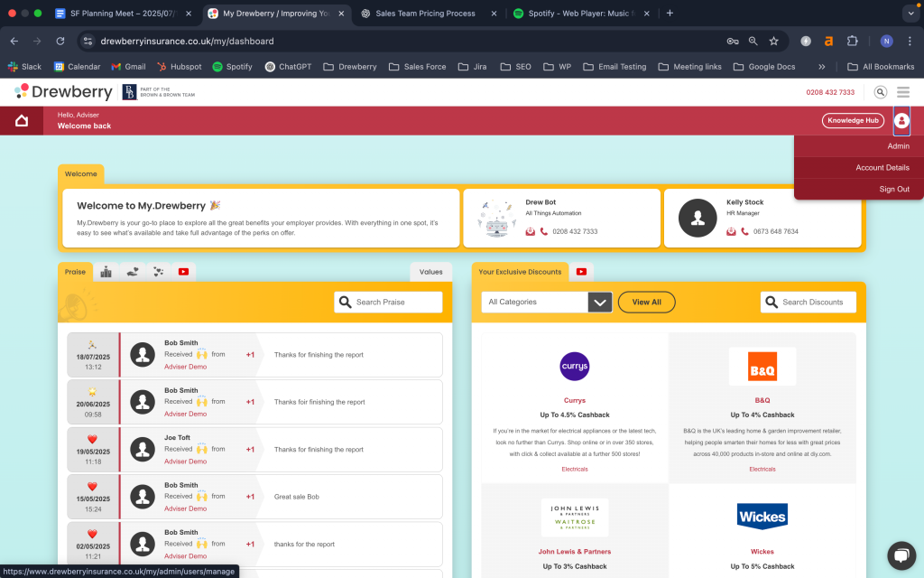Select Account Details from the user menu
The height and width of the screenshot is (578, 924).
pos(882,168)
